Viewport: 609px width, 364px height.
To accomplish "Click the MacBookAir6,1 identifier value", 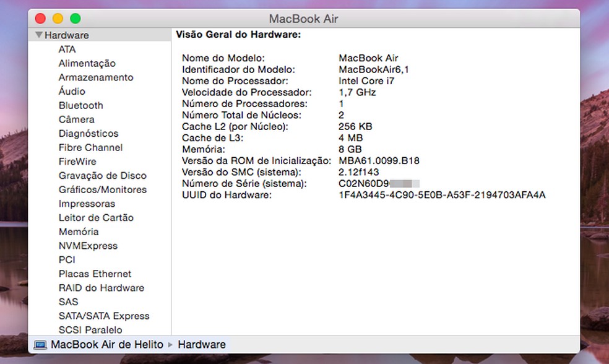I will point(374,69).
